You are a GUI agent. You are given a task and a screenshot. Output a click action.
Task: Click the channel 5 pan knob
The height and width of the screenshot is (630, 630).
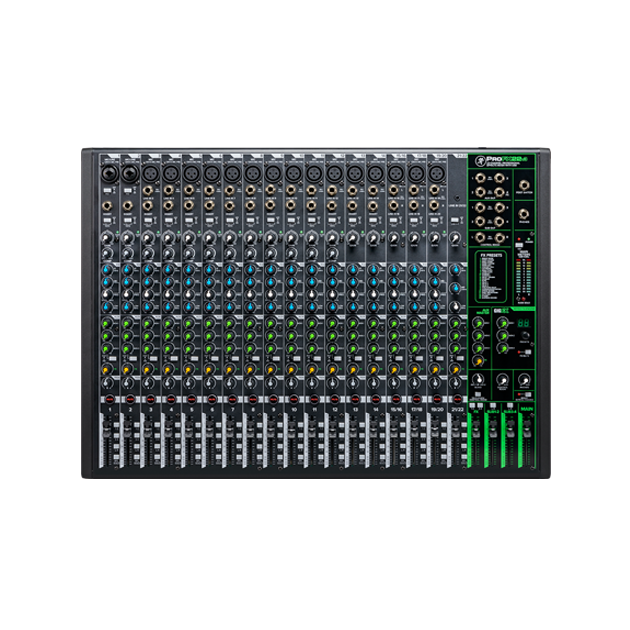(x=189, y=383)
